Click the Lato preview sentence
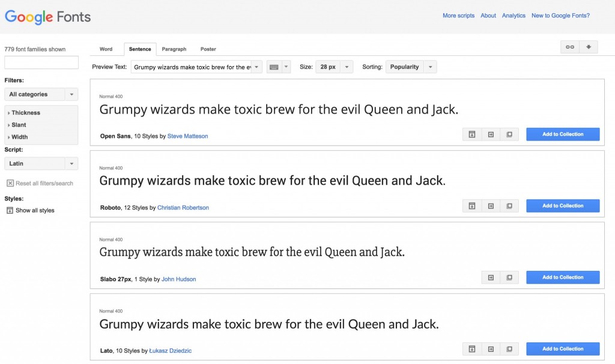The height and width of the screenshot is (364, 615). click(269, 324)
